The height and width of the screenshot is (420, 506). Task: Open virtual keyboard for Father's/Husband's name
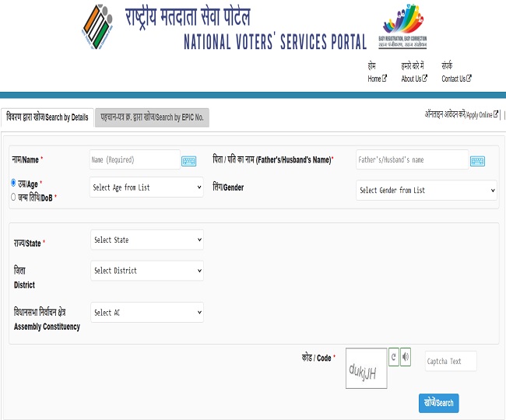[477, 161]
